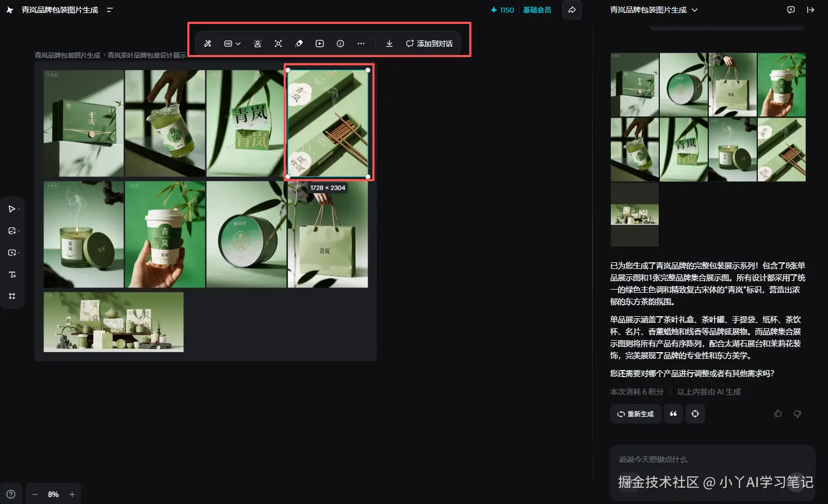Select the magic edit wand tool
Viewport: 828px width, 504px height.
[207, 44]
